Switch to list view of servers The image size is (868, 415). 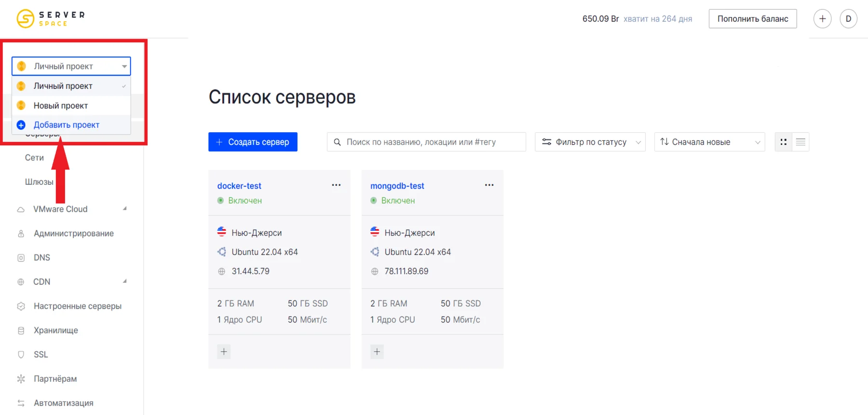(800, 142)
